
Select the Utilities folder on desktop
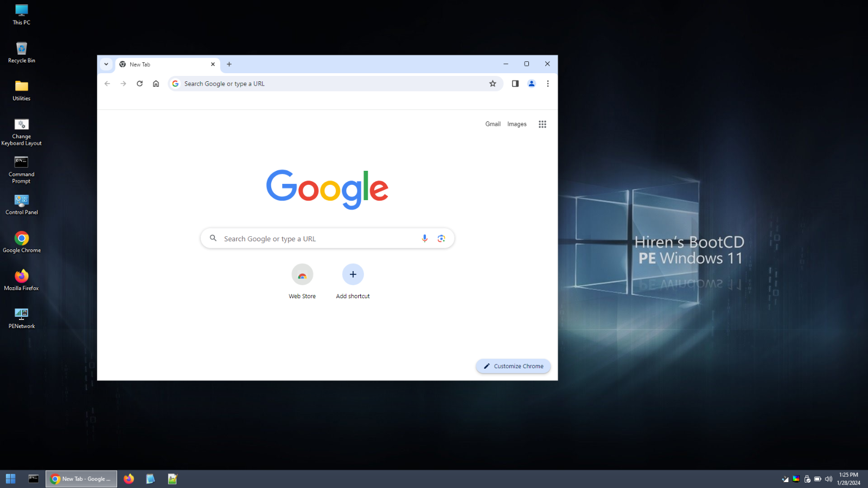point(22,91)
